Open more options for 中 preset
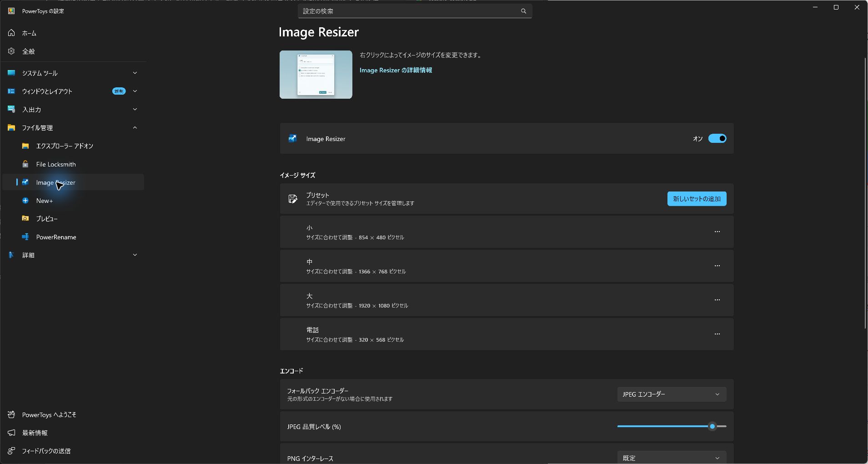This screenshot has width=868, height=464. pyautogui.click(x=717, y=266)
